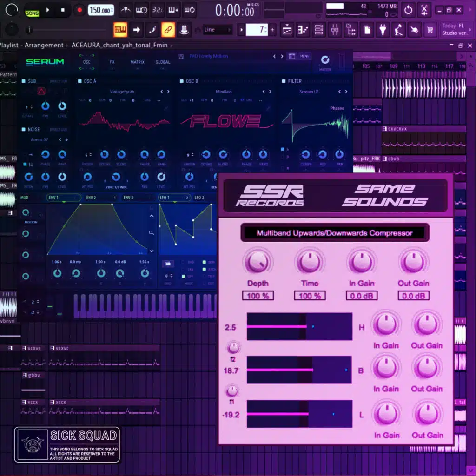Open the Piano Roll toolbar icon
The image size is (476, 476).
click(x=303, y=30)
